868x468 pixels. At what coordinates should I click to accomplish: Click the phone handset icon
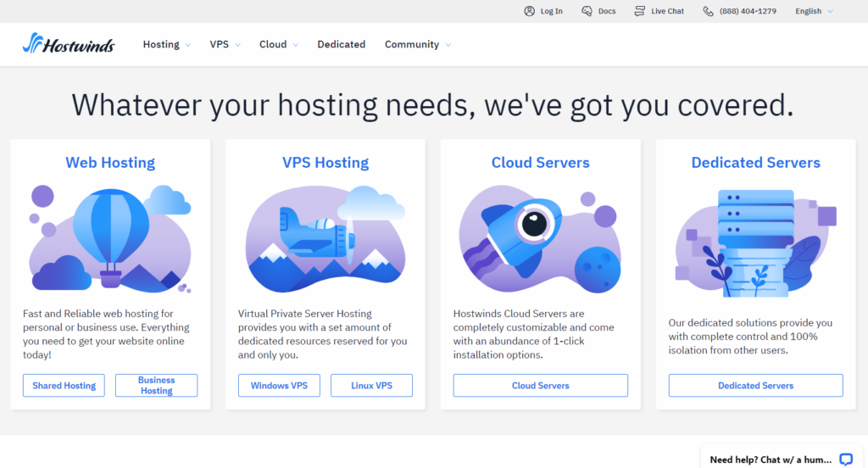click(708, 11)
